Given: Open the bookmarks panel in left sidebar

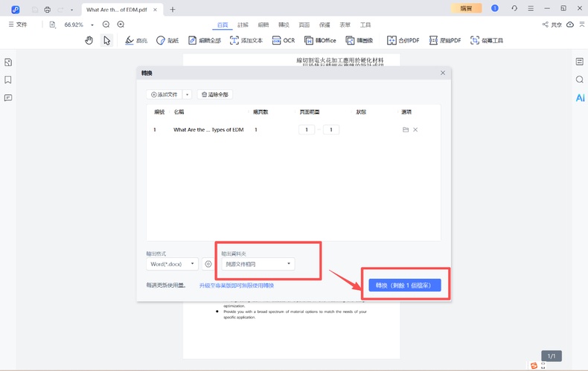Looking at the screenshot, I should pos(8,80).
